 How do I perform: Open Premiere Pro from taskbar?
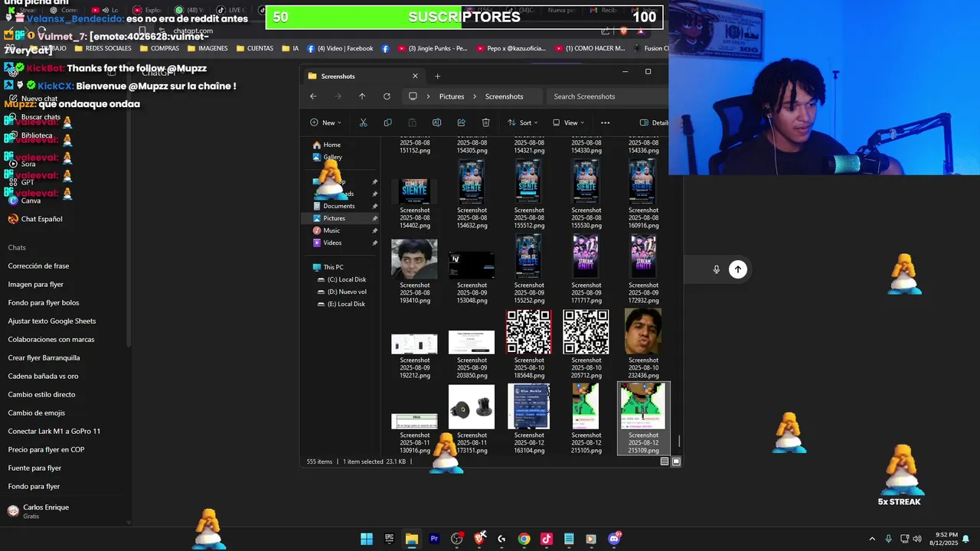click(x=434, y=539)
